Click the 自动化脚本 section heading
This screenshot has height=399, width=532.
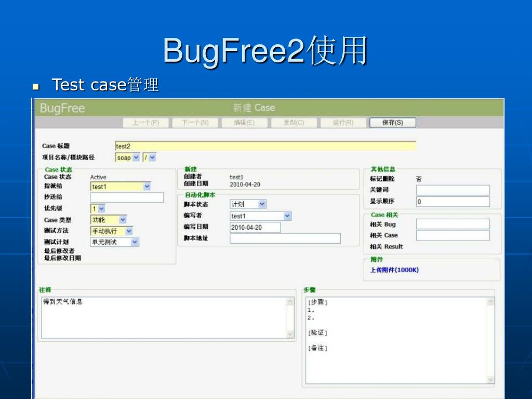point(200,195)
